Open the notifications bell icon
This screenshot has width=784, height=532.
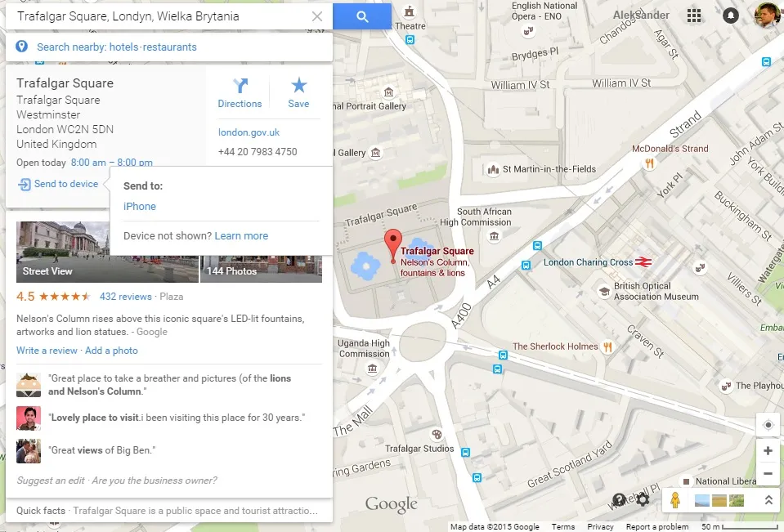(731, 16)
